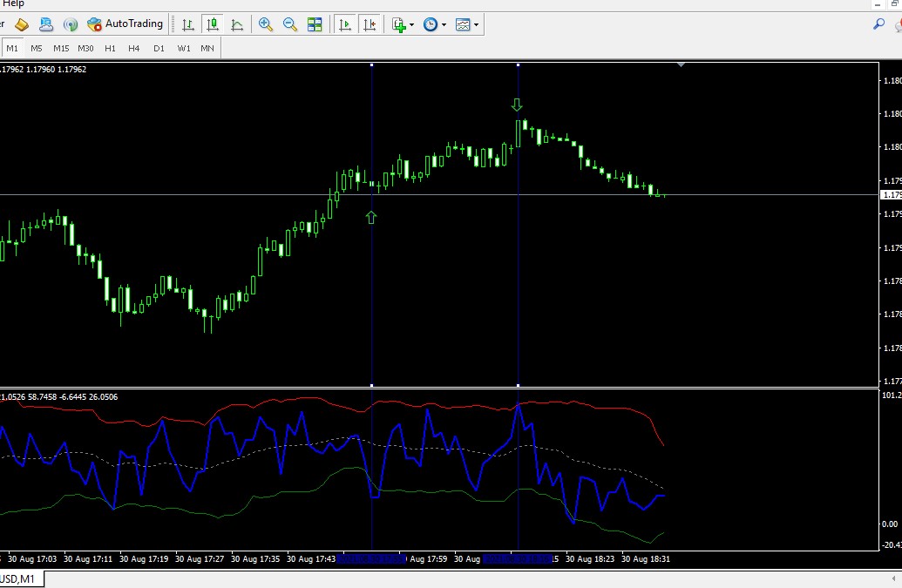Click the OHLC price text at chart top
Screen dimensions: 902x588
(44, 69)
